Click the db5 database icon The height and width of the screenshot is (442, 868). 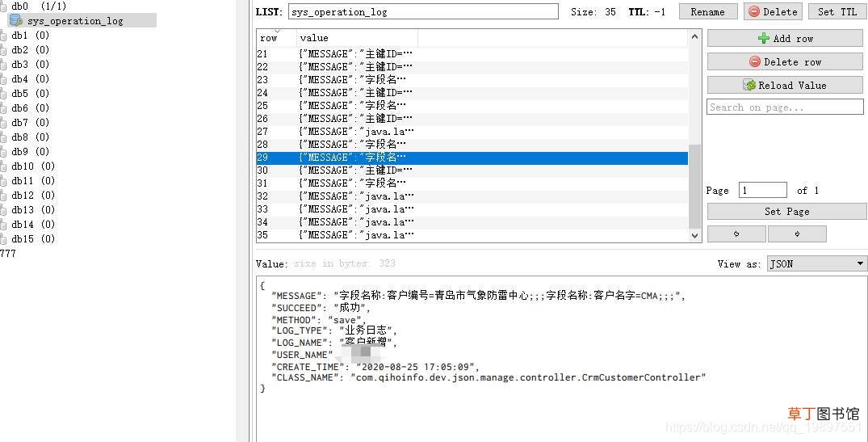[3, 94]
